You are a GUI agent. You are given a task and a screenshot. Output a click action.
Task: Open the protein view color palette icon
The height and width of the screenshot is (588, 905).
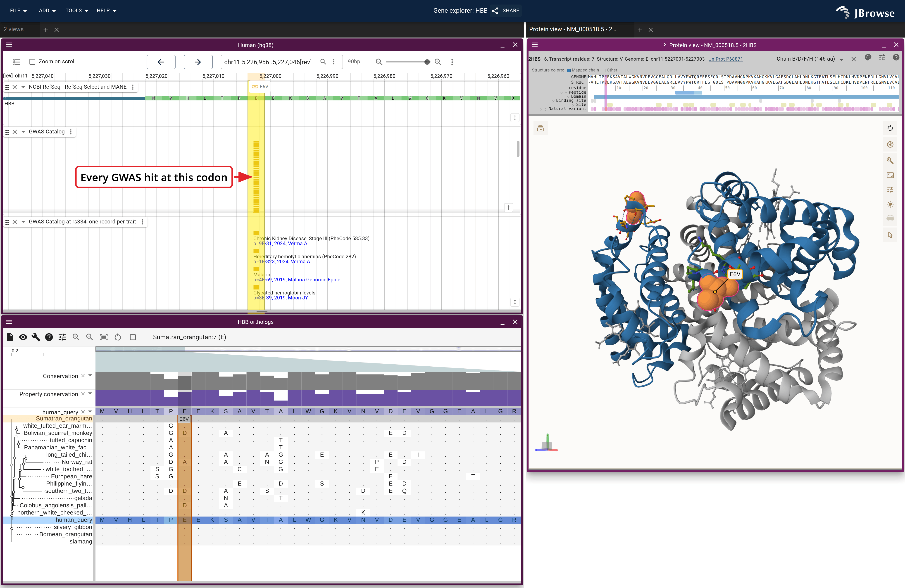pos(868,57)
